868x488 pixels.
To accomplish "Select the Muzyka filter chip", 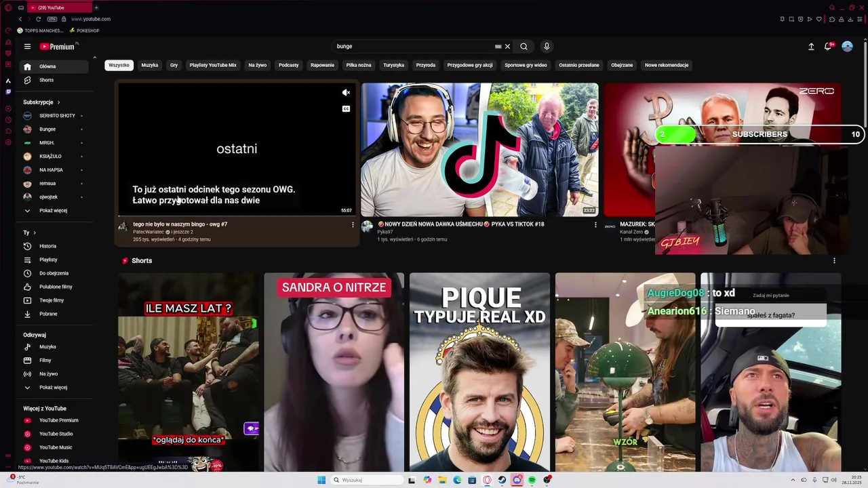I will (150, 65).
